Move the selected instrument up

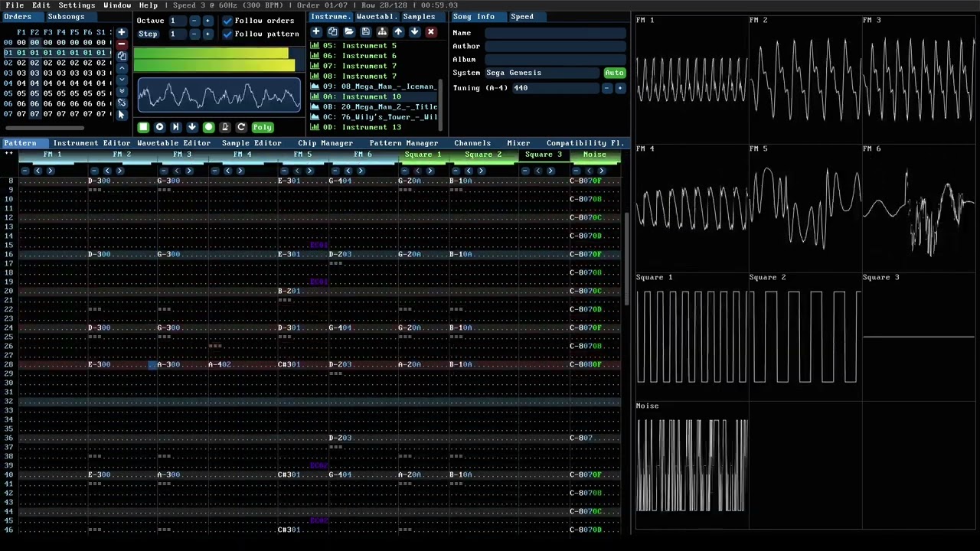398,32
